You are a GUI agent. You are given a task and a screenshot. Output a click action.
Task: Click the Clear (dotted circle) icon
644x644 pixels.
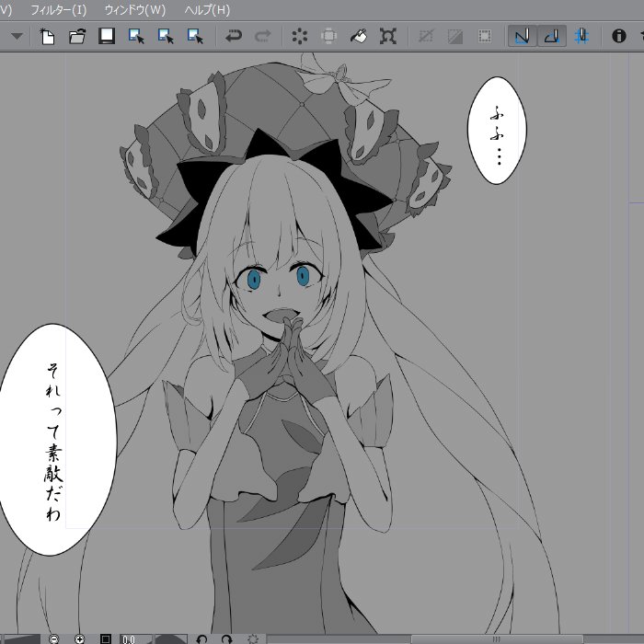pyautogui.click(x=300, y=36)
